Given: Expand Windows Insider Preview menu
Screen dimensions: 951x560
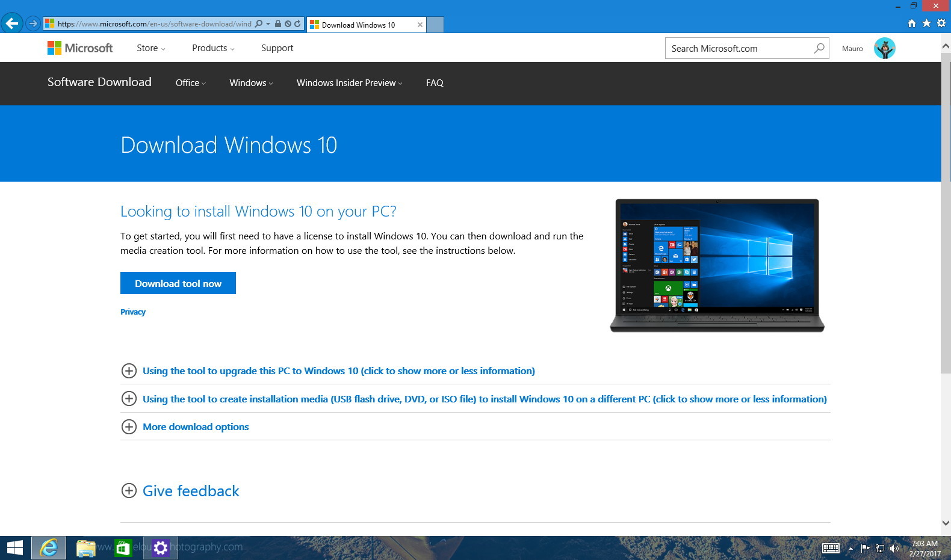Looking at the screenshot, I should pyautogui.click(x=349, y=83).
